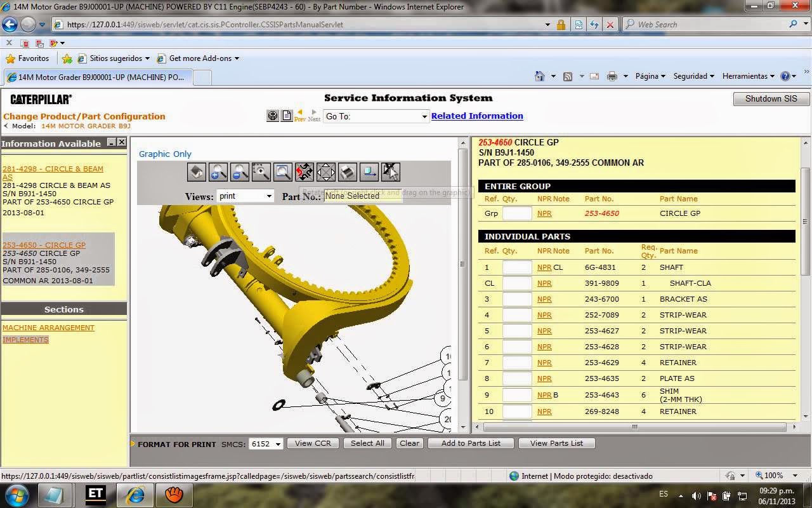Viewport: 812px width, 508px height.
Task: Click the quantity field for CIRCLE GP group
Action: [517, 213]
